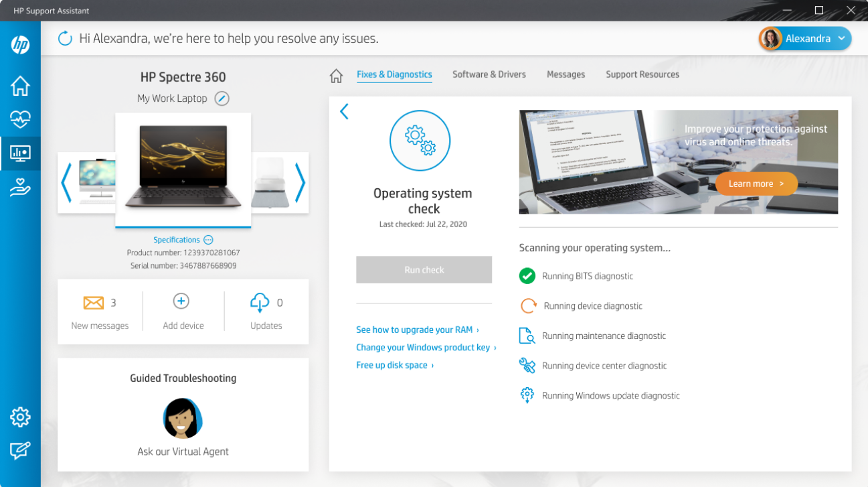Open feedback pencil icon in sidebar
The height and width of the screenshot is (487, 868).
click(20, 451)
